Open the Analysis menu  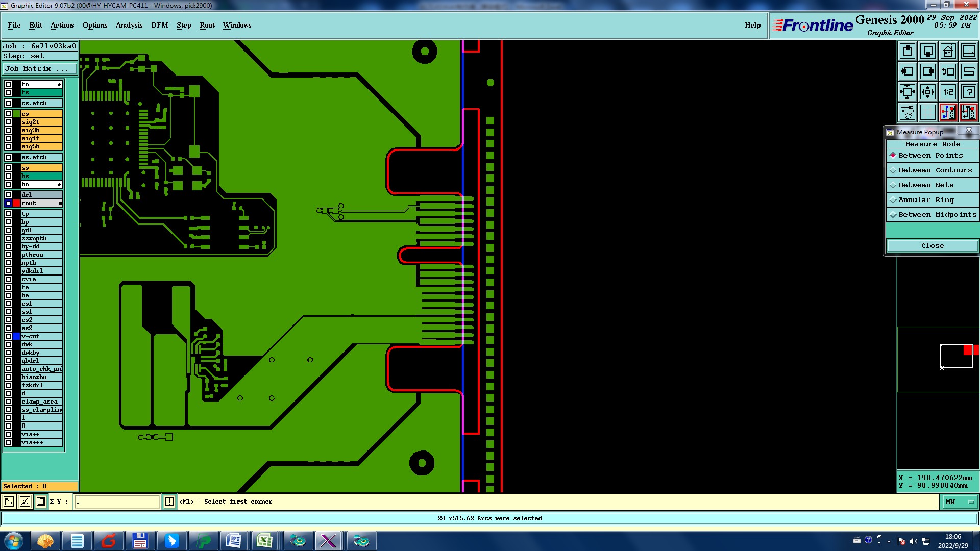pyautogui.click(x=129, y=25)
